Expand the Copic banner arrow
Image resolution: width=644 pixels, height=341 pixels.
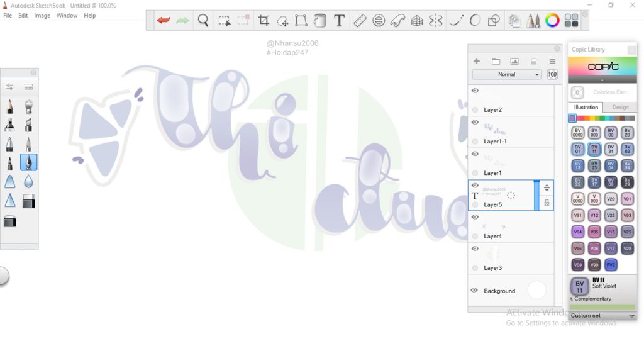(602, 80)
